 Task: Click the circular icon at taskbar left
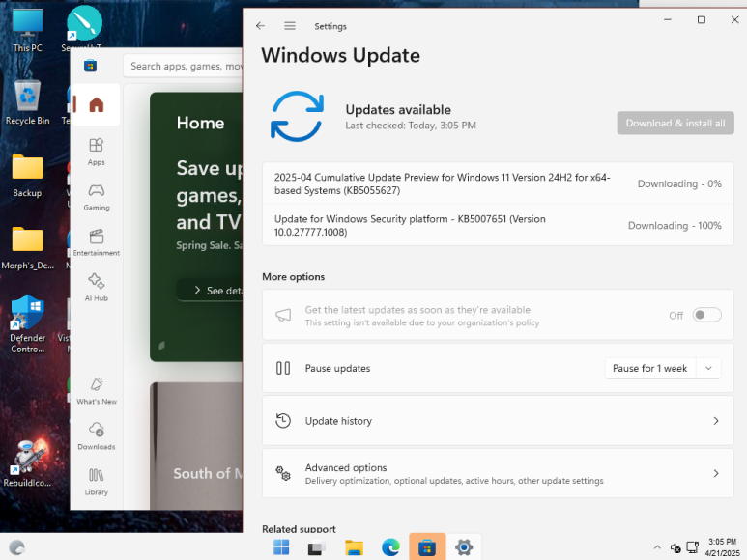coord(16,547)
